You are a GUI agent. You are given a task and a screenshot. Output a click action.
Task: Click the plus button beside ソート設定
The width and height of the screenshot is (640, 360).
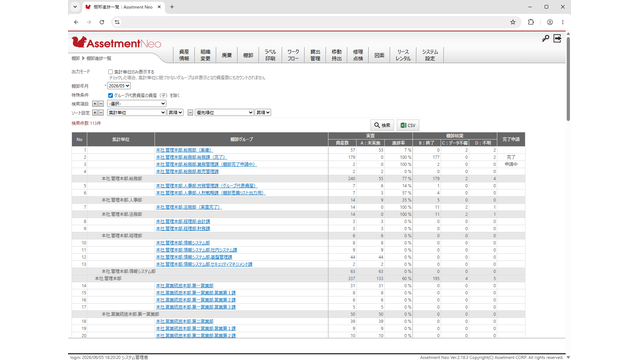(x=95, y=113)
